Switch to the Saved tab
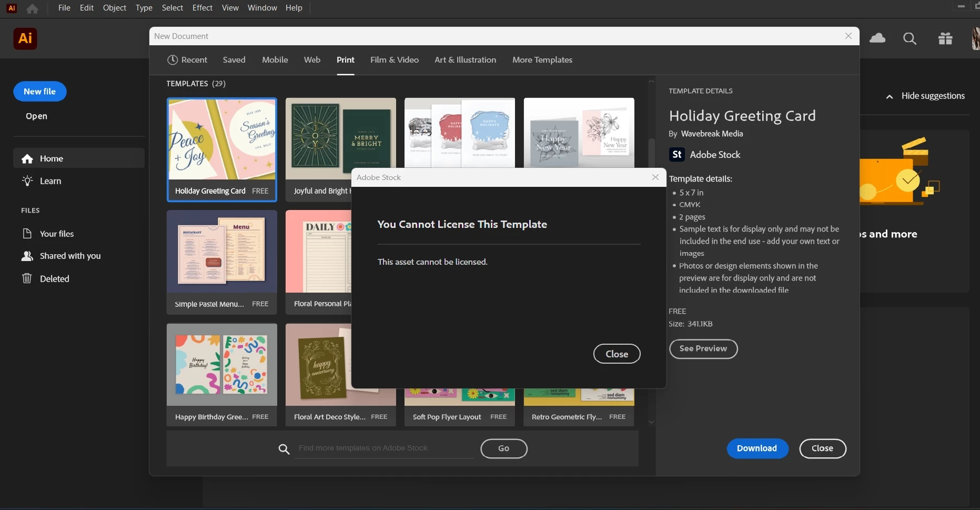Image resolution: width=980 pixels, height=510 pixels. pos(234,60)
